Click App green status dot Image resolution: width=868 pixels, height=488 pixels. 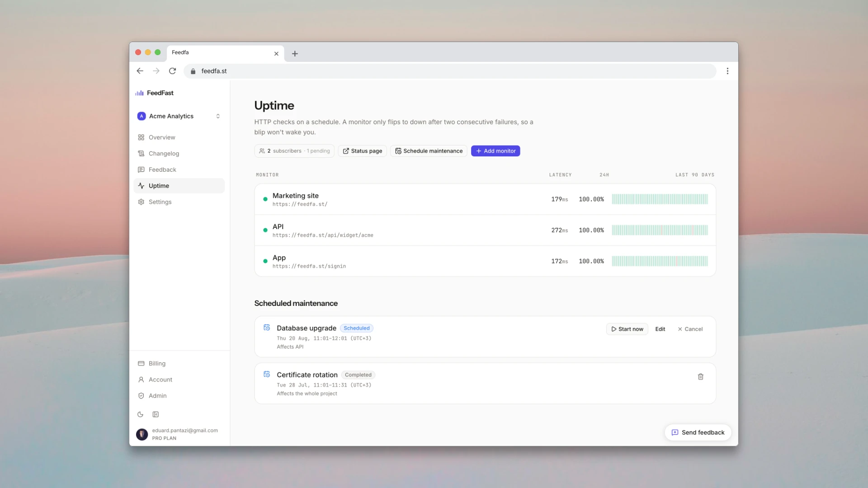click(x=265, y=261)
